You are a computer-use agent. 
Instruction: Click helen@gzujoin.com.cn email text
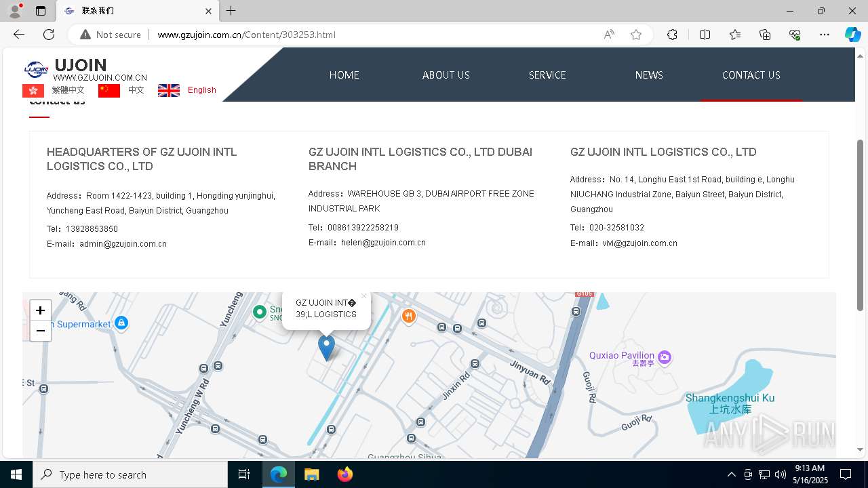point(383,243)
